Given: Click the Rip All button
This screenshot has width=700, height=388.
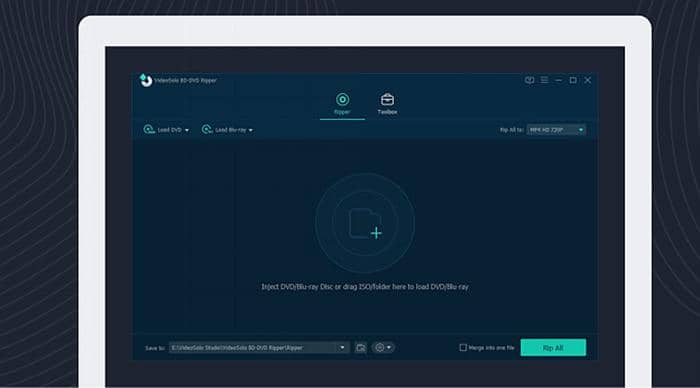Looking at the screenshot, I should coord(553,347).
